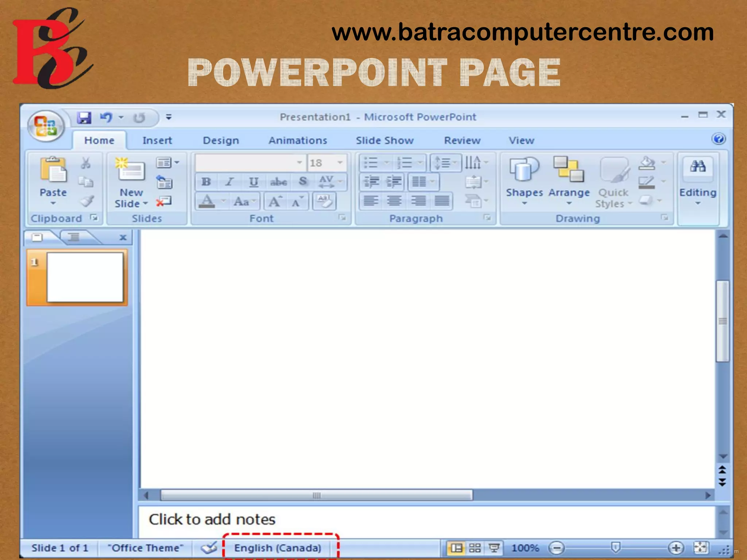This screenshot has height=560, width=747.
Task: Open font name combo box
Action: click(x=250, y=163)
